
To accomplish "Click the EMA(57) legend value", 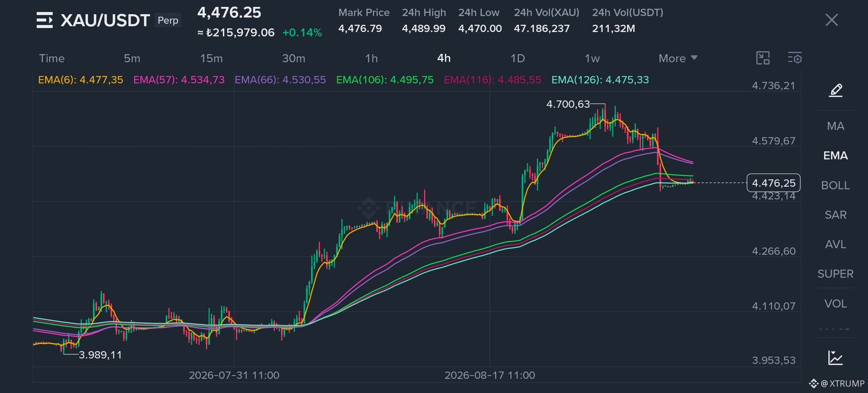I will (179, 80).
